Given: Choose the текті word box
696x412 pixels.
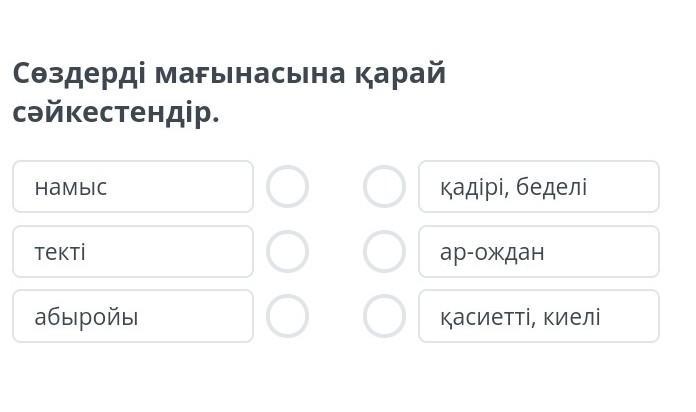Looking at the screenshot, I should (x=132, y=252).
